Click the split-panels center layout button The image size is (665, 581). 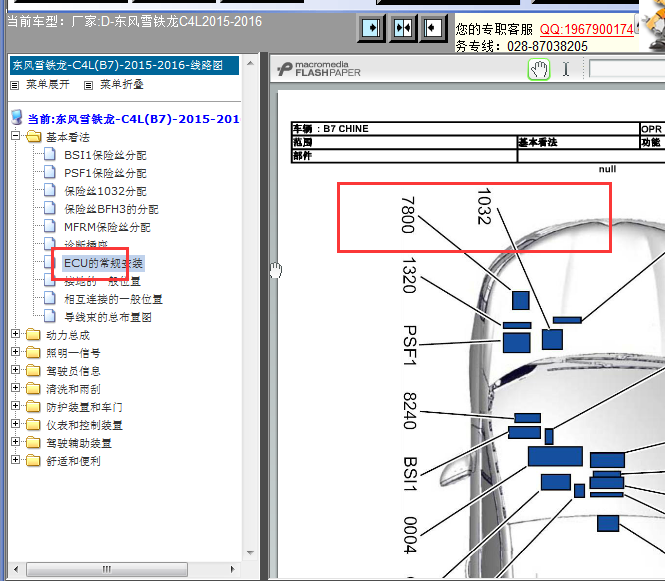(x=402, y=28)
